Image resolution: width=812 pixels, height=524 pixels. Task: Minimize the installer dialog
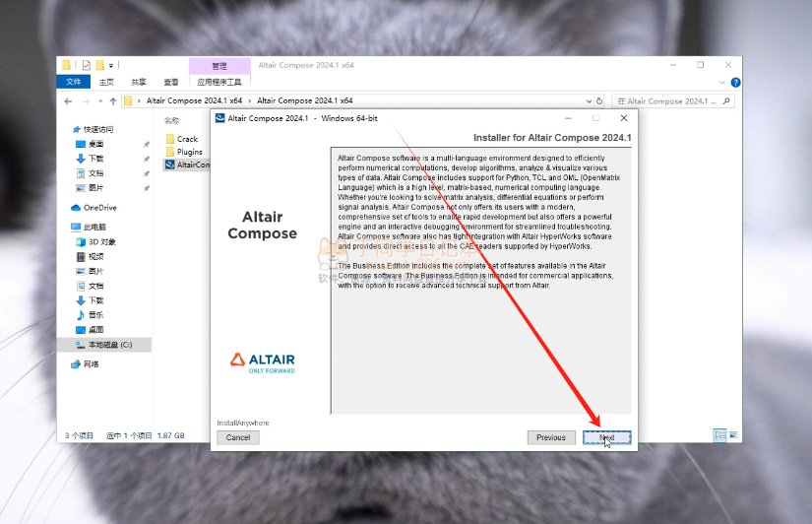tap(568, 118)
